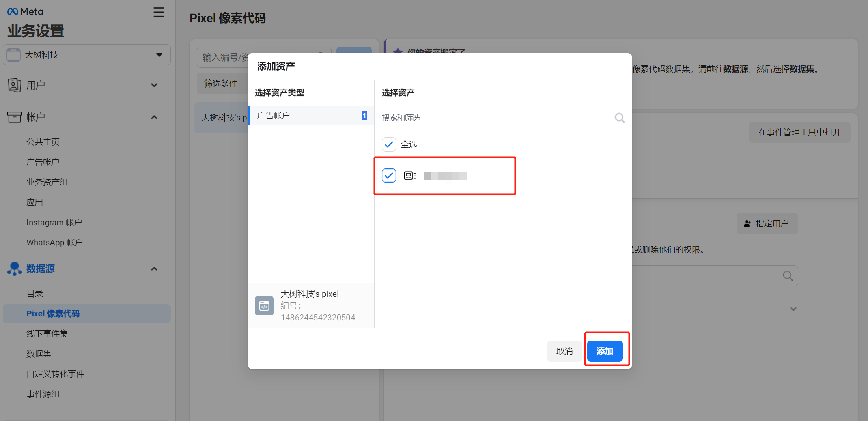The image size is (868, 421).
Task: Open 目录 in the sidebar
Action: click(x=35, y=294)
